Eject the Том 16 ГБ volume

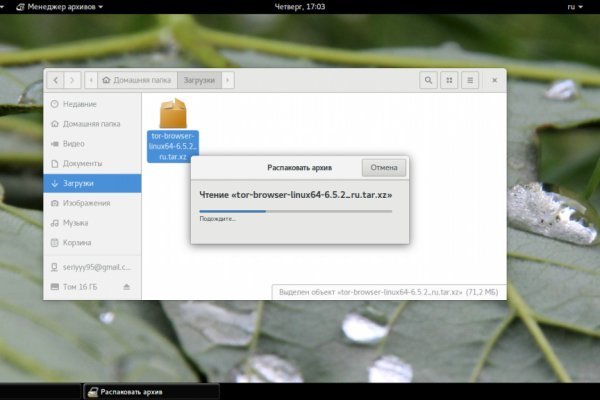tap(126, 287)
